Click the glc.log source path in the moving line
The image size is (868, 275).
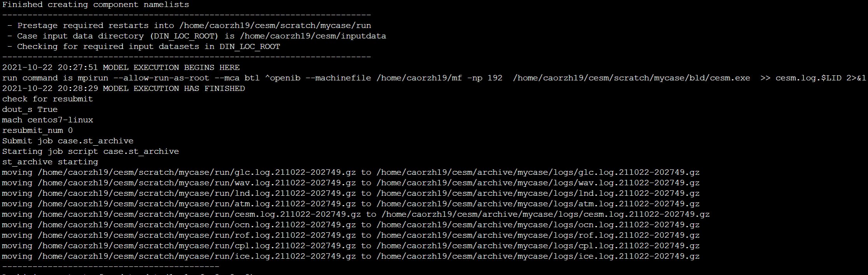[197, 172]
